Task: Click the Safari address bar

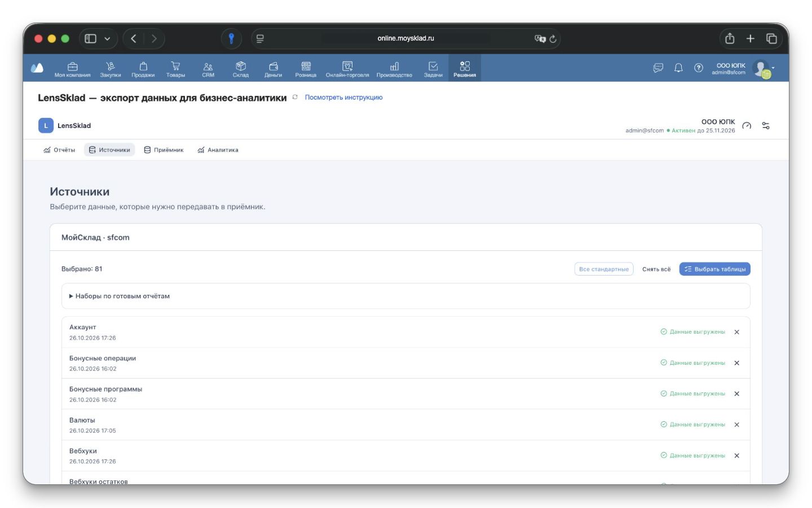Action: (x=405, y=38)
